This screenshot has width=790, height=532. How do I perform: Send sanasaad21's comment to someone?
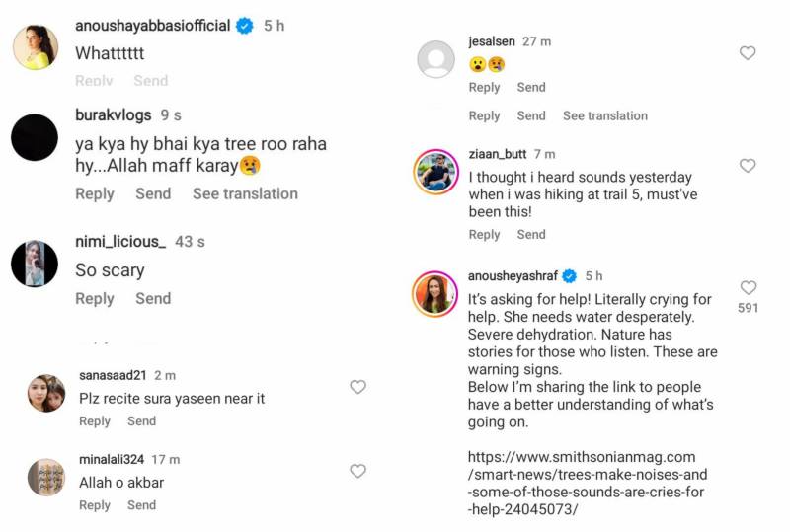[141, 421]
